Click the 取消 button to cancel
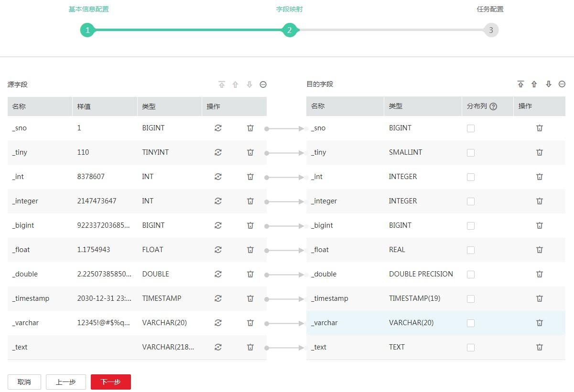Viewport: 574px width, 392px height. (24, 382)
